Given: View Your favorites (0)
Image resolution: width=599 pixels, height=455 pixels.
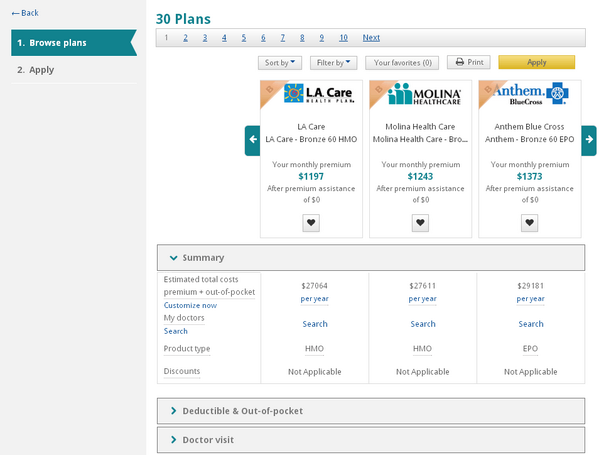Looking at the screenshot, I should coord(402,63).
